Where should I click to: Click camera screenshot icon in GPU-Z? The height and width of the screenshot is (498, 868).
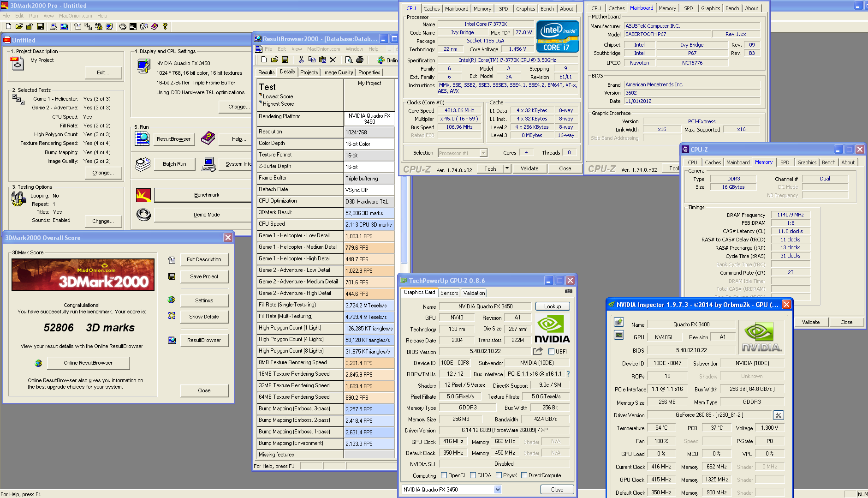pos(569,291)
